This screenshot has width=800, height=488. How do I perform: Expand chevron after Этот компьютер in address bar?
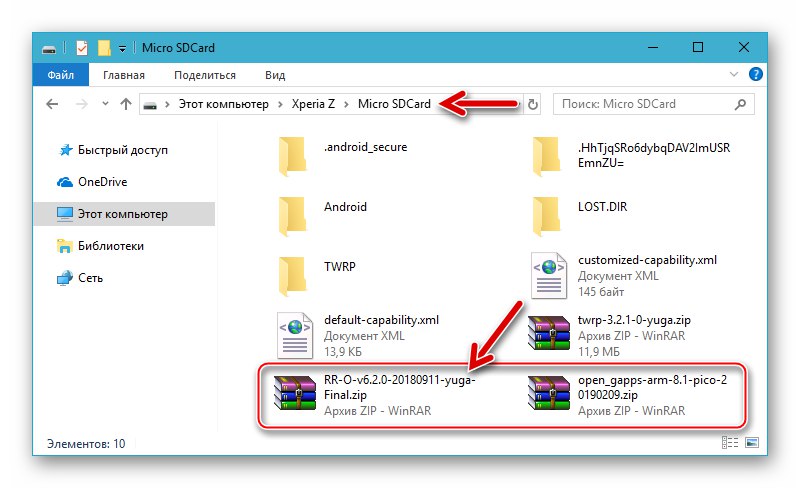point(280,105)
